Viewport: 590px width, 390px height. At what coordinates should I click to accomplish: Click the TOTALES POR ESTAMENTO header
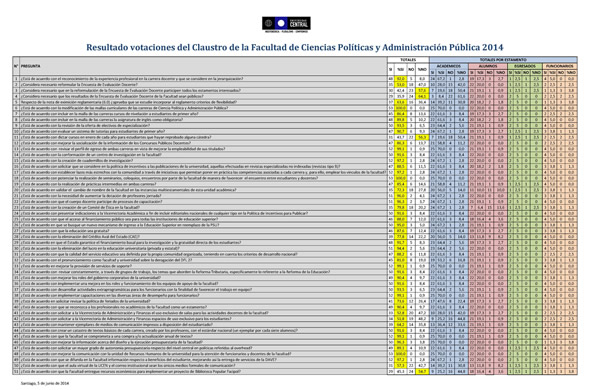503,59
